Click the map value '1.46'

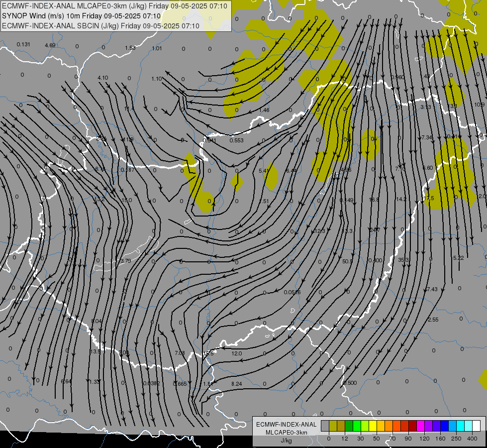pos(264,110)
